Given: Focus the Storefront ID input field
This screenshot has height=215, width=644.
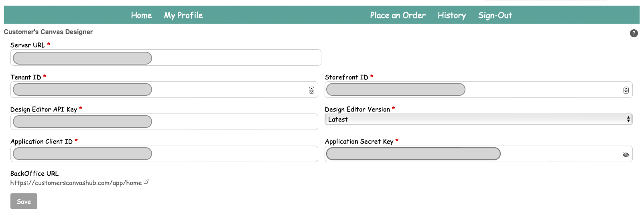Looking at the screenshot, I should coord(478,90).
